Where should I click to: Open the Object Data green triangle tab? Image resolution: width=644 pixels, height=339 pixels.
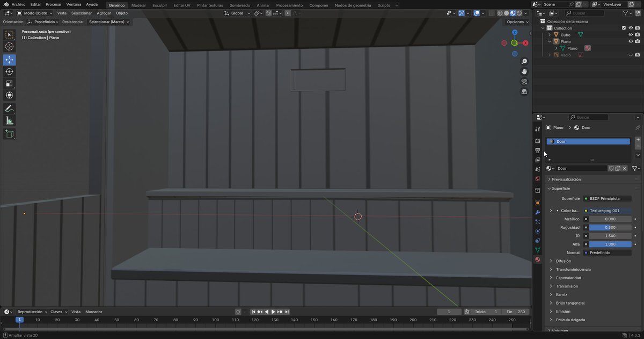tap(537, 250)
